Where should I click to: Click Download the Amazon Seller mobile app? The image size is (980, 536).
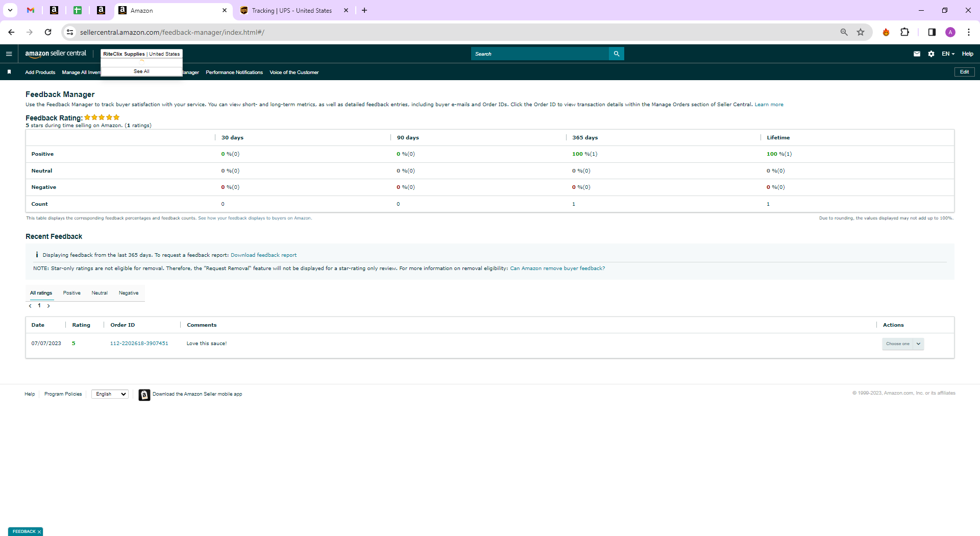(x=197, y=394)
